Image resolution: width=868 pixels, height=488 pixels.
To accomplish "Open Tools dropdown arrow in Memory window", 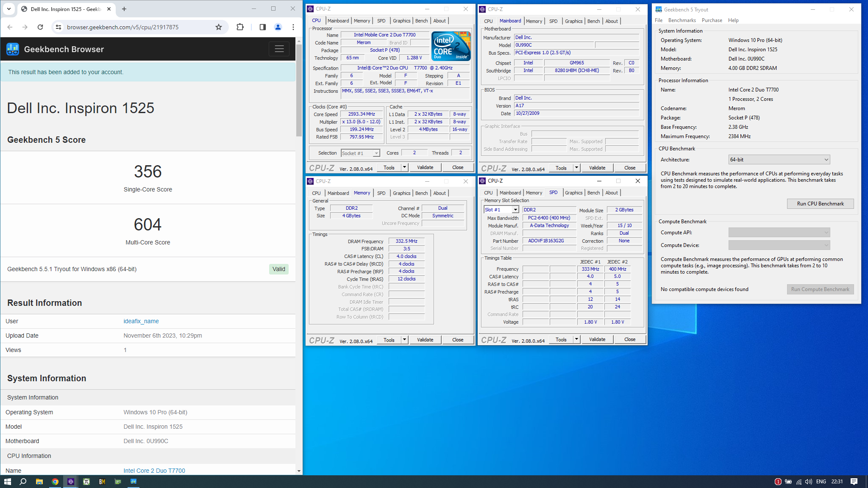I will (404, 340).
